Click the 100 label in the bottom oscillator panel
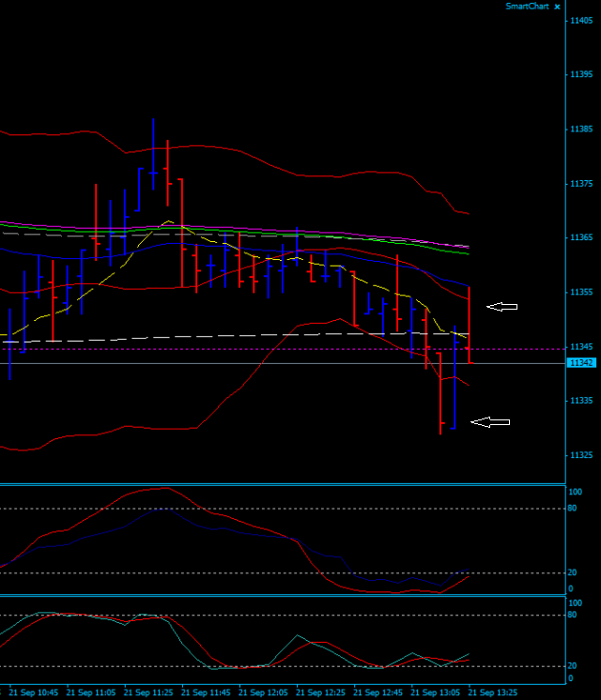Image resolution: width=601 pixels, height=700 pixels. click(575, 603)
